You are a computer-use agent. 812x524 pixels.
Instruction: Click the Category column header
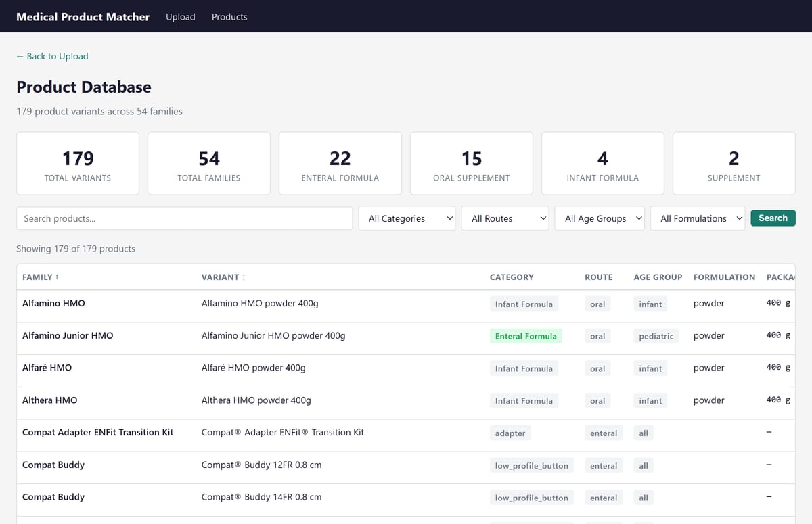coord(512,277)
